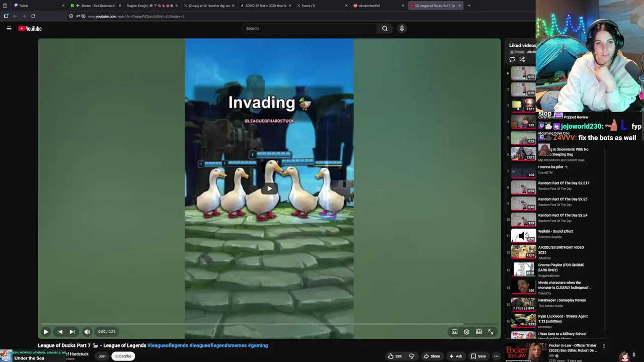Click the large center play overlay
This screenshot has height=362, width=644.
pyautogui.click(x=269, y=189)
